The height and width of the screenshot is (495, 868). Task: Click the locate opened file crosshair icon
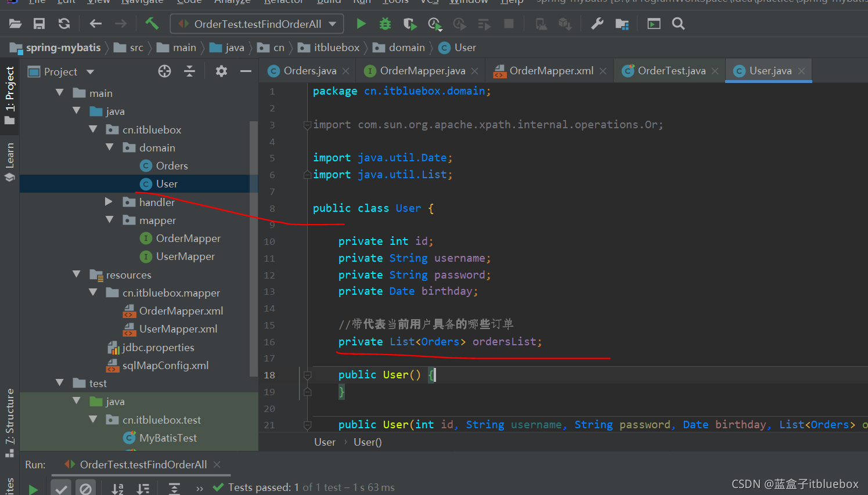(165, 71)
